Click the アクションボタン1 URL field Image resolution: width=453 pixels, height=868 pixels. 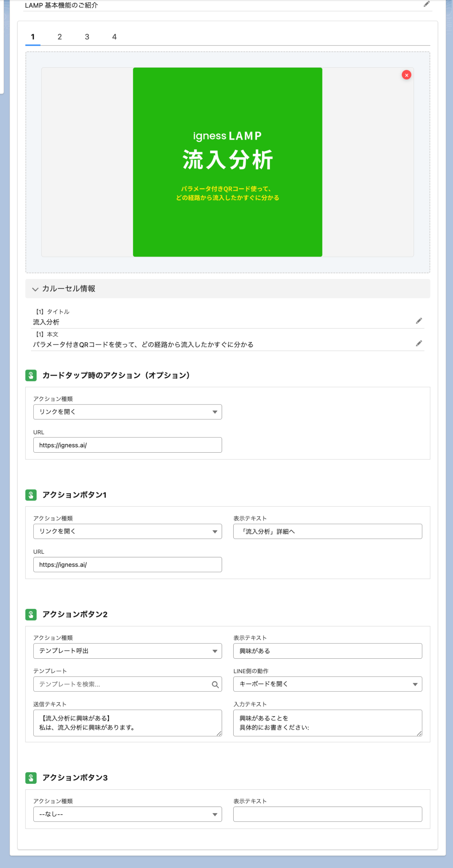127,564
